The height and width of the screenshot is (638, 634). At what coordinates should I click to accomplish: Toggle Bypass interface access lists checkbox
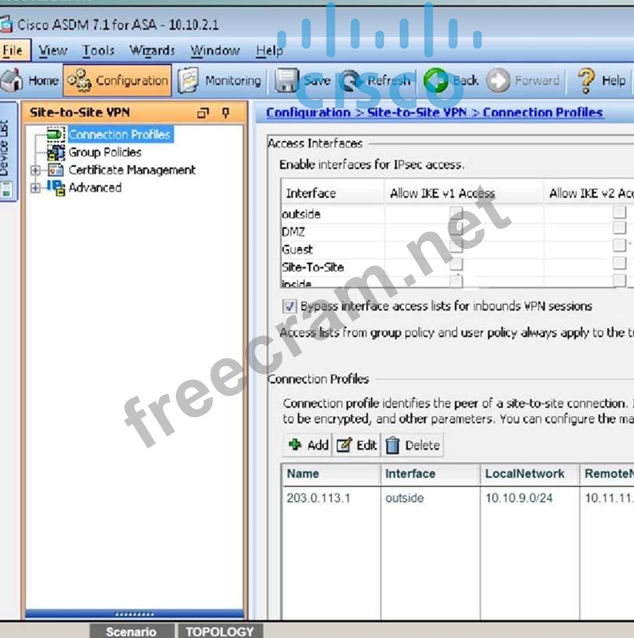290,306
